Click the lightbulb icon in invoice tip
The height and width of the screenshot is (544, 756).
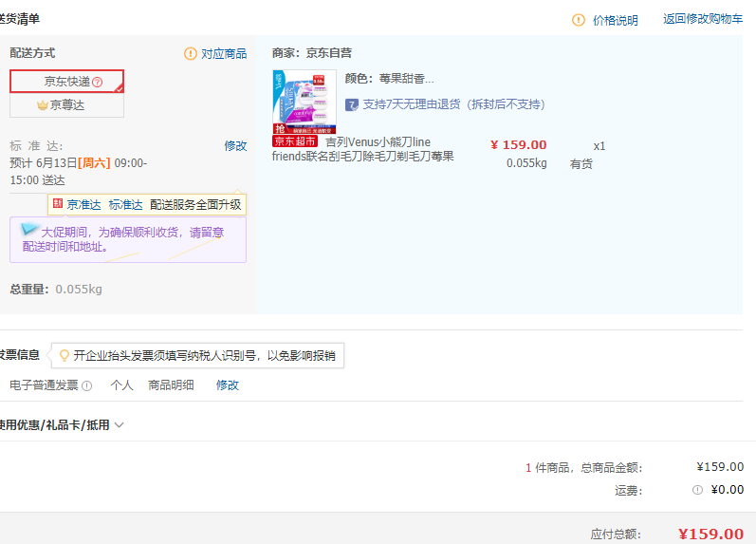point(64,356)
